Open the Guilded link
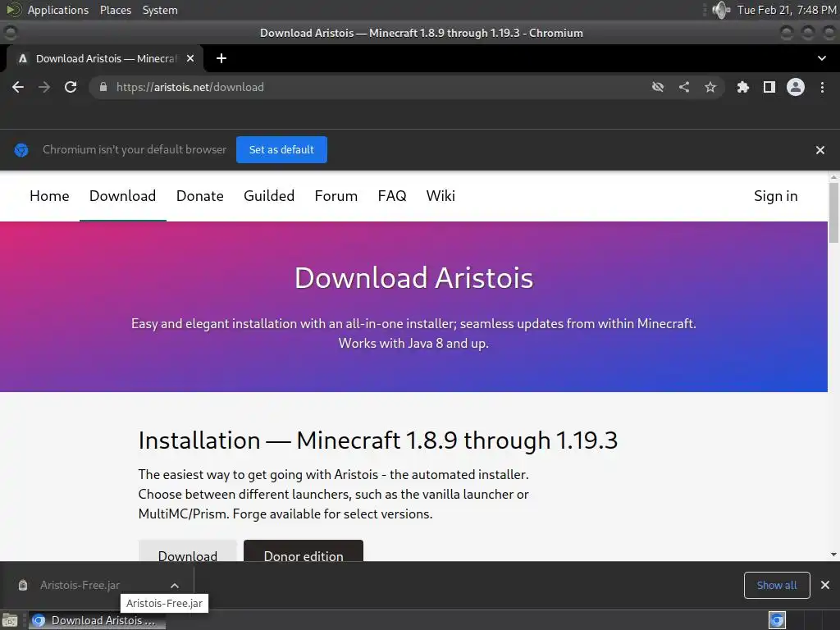The image size is (840, 630). point(269,196)
